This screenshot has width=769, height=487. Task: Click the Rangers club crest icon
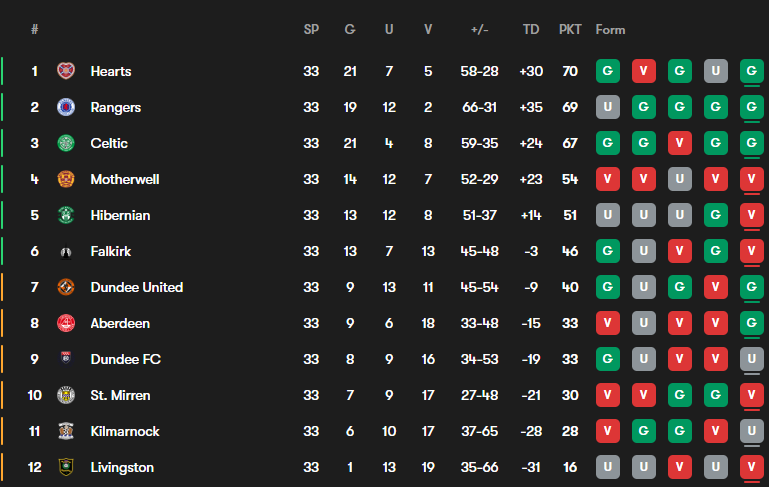coord(66,107)
